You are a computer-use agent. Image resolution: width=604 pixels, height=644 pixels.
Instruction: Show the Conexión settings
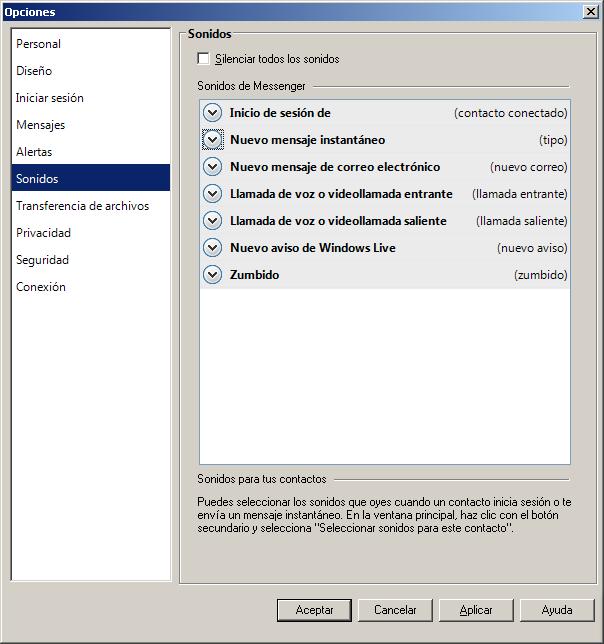coord(41,287)
